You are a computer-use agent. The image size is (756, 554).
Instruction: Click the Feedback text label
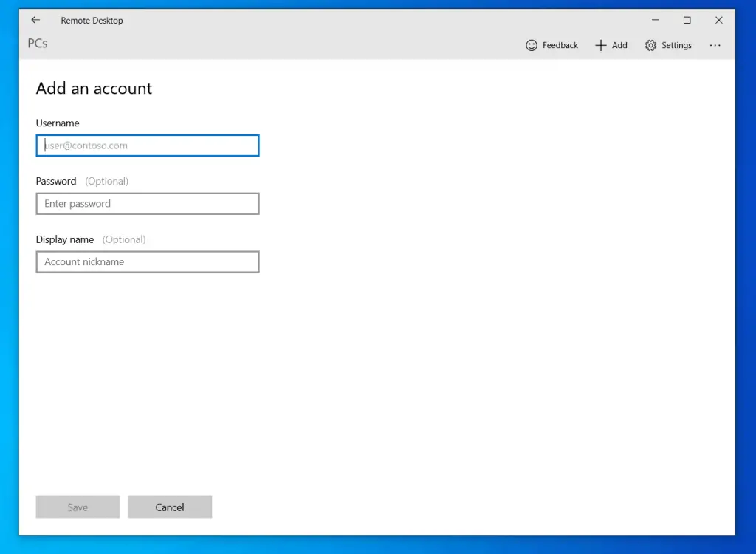tap(560, 45)
